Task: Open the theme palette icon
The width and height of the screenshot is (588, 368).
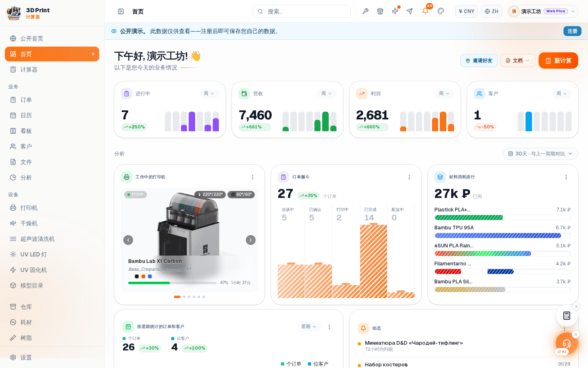Action: click(x=441, y=11)
